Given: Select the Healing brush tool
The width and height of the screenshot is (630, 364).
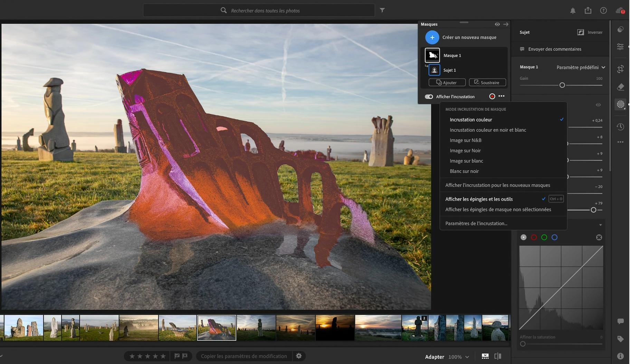Looking at the screenshot, I should click(x=621, y=87).
